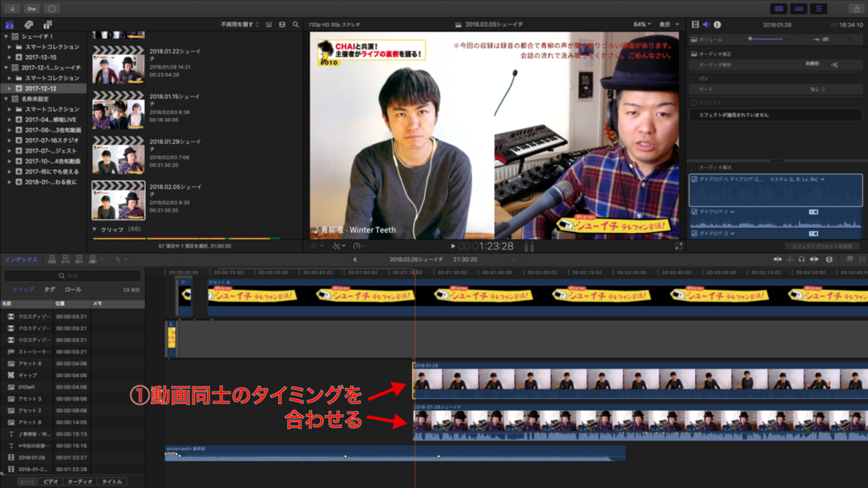Image resolution: width=868 pixels, height=488 pixels.
Task: Toggle viewer fullscreen expand icon
Action: coord(679,247)
